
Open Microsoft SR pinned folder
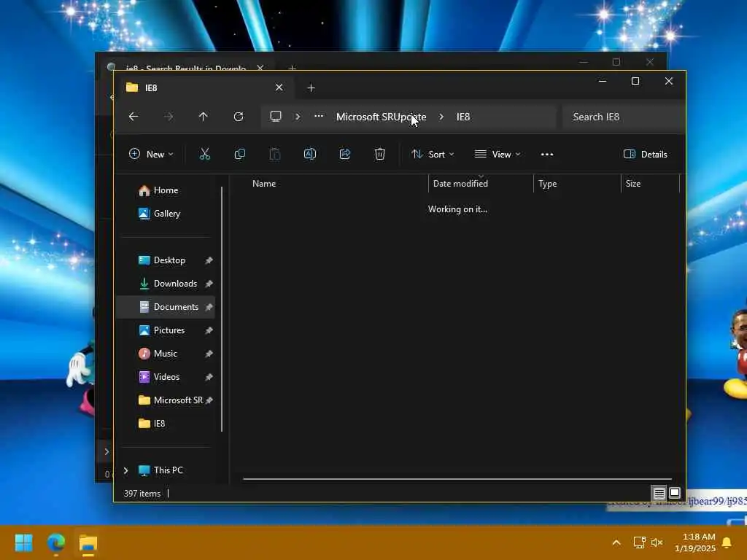tap(171, 400)
